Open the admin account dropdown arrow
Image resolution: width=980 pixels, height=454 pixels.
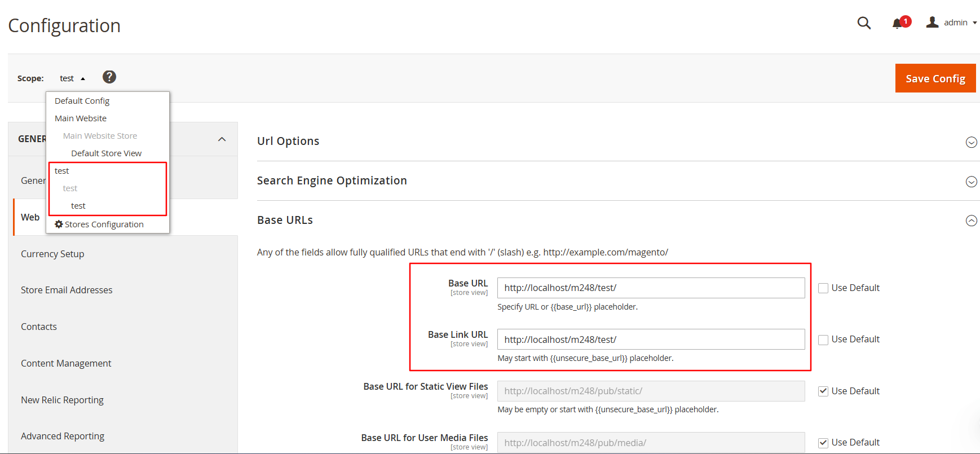coord(974,23)
